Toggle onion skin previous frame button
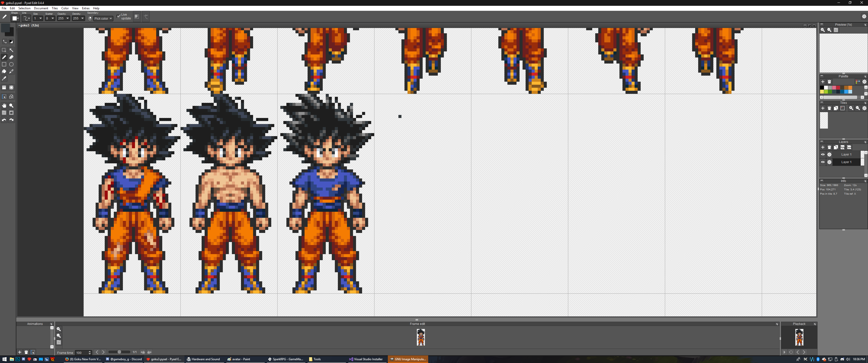This screenshot has width=868, height=363. 143,352
